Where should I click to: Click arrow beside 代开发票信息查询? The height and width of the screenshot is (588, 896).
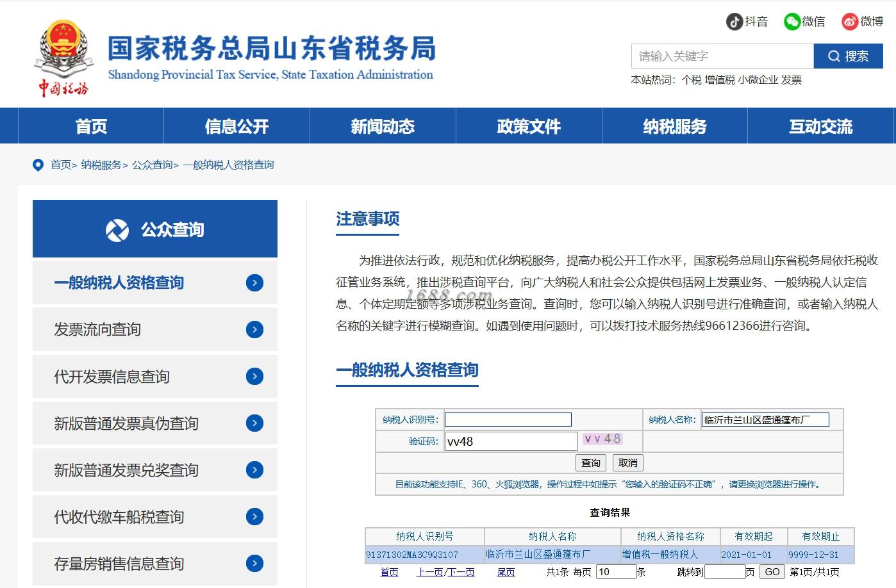click(x=254, y=376)
